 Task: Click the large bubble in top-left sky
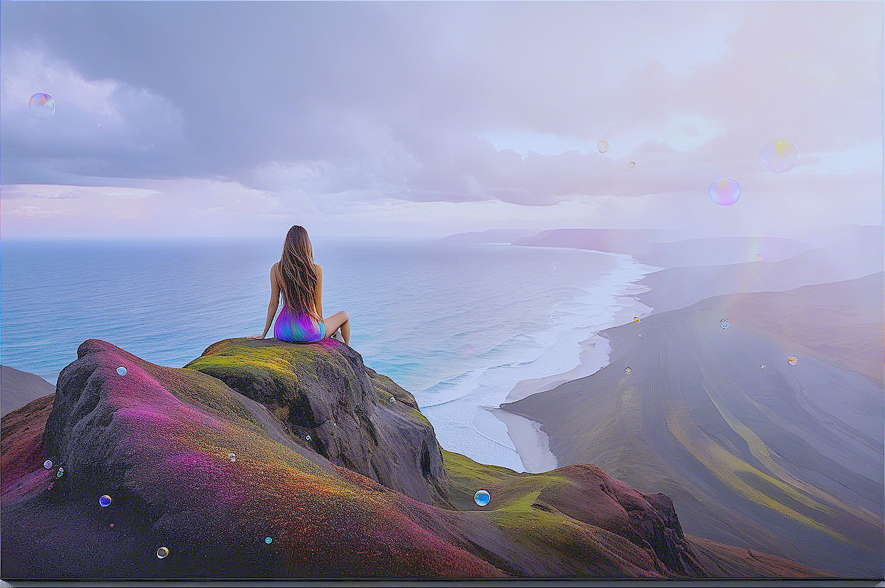pyautogui.click(x=41, y=106)
